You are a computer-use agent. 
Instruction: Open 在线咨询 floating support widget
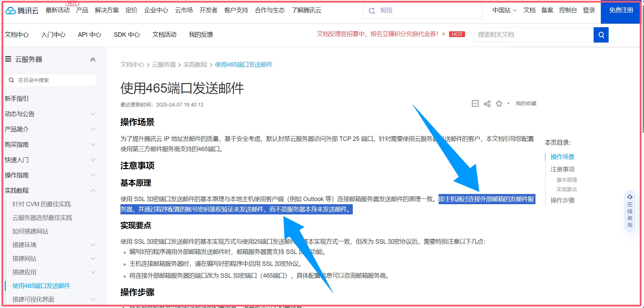point(630,211)
